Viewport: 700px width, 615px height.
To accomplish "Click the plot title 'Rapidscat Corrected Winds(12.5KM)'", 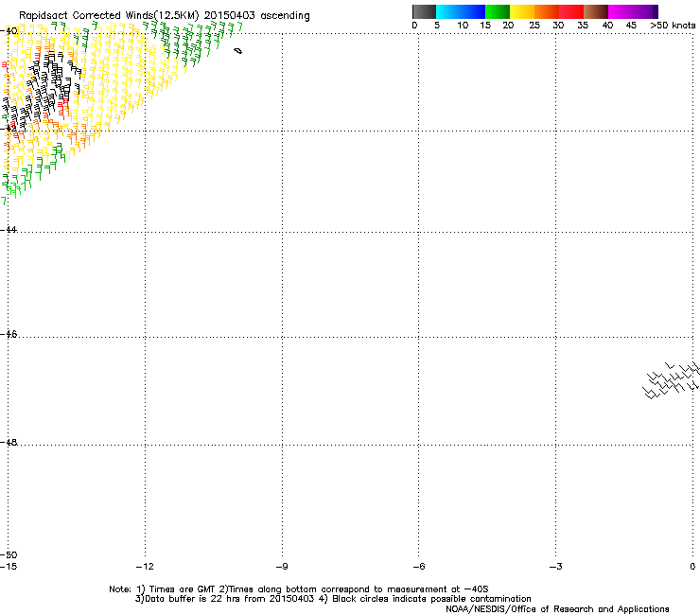I will click(109, 15).
